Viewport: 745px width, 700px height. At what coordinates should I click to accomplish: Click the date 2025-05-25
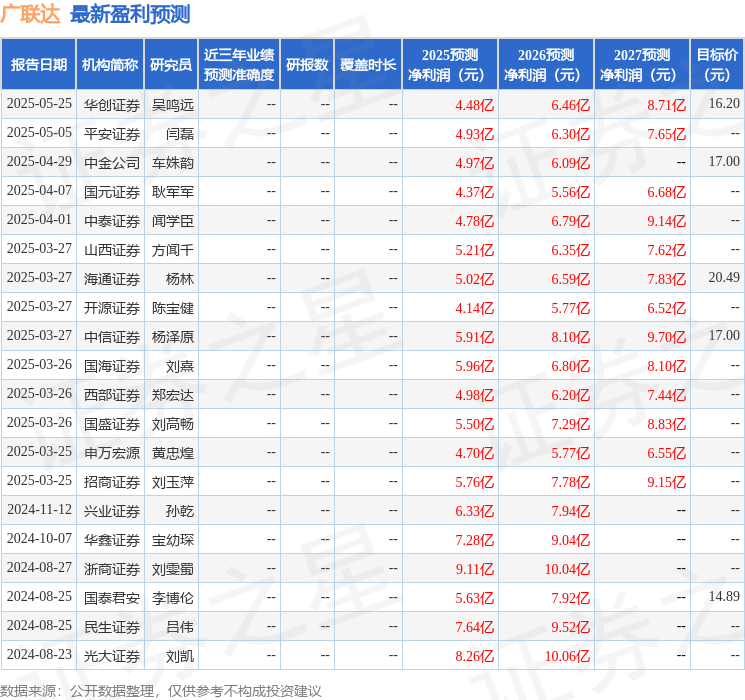click(39, 103)
